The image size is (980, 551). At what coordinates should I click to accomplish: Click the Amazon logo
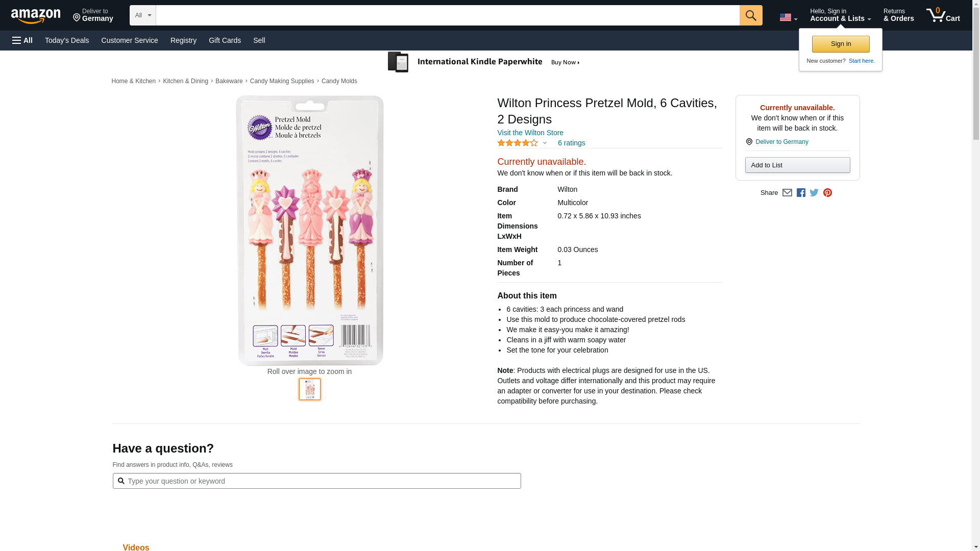(x=36, y=16)
